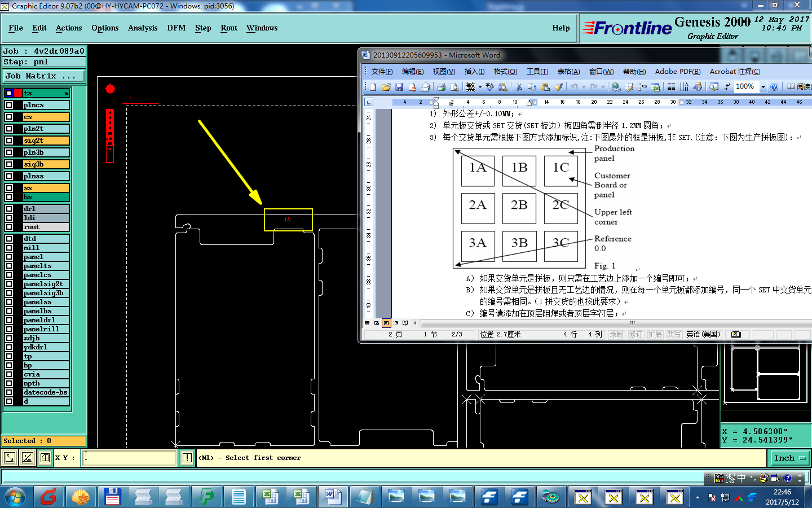
Task: Toggle visibility checkbox for layer sig2t
Action: (x=9, y=141)
